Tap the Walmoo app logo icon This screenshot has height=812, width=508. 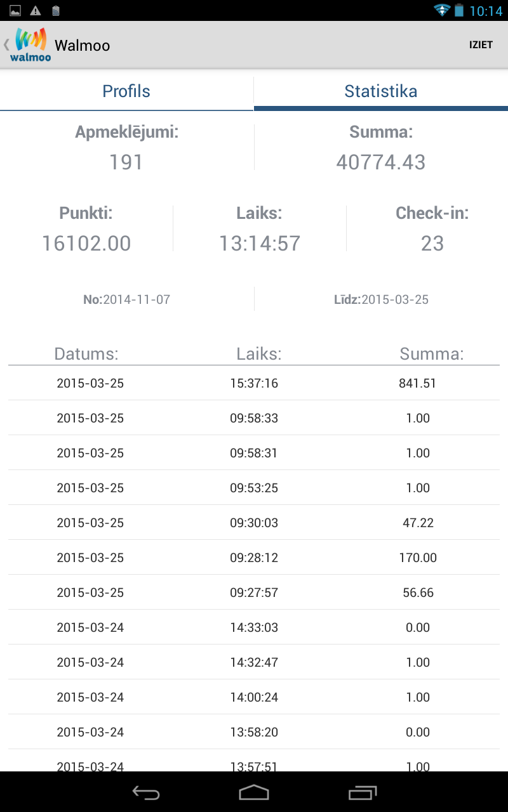coord(30,44)
